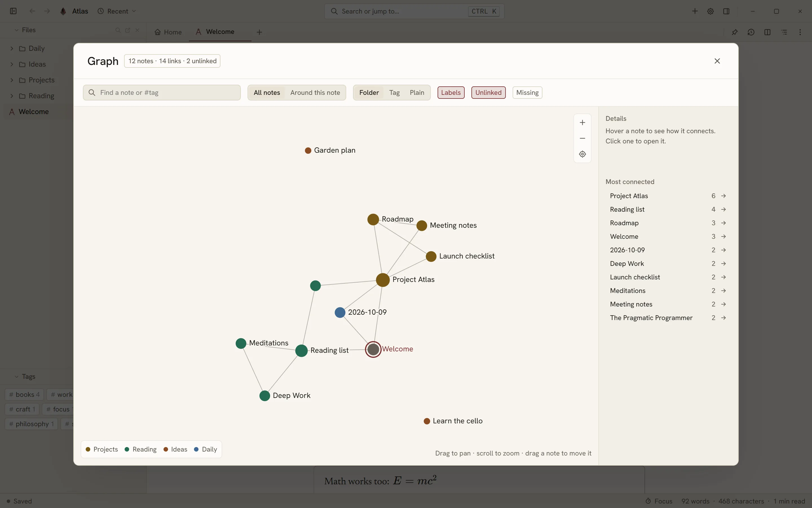Open Welcome note in file tree

tap(34, 111)
